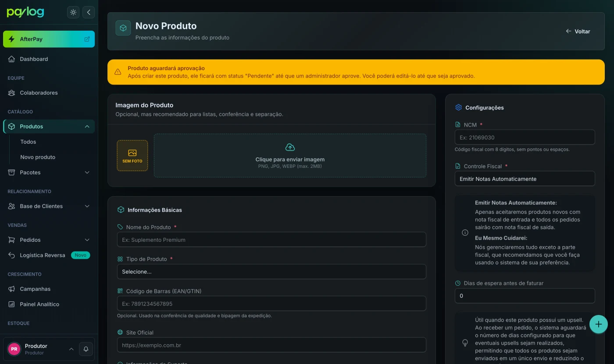The height and width of the screenshot is (364, 614).
Task: Click the cloud upload icon
Action: (290, 147)
